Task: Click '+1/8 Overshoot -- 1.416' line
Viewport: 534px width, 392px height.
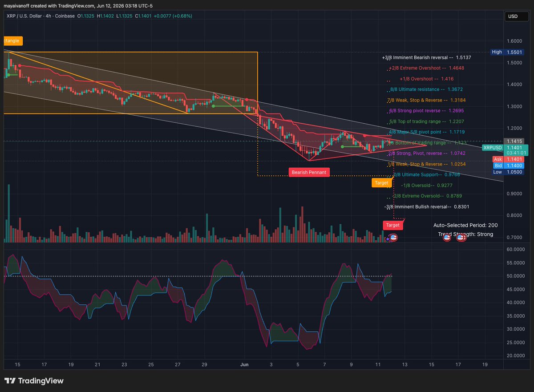Action: pyautogui.click(x=426, y=79)
